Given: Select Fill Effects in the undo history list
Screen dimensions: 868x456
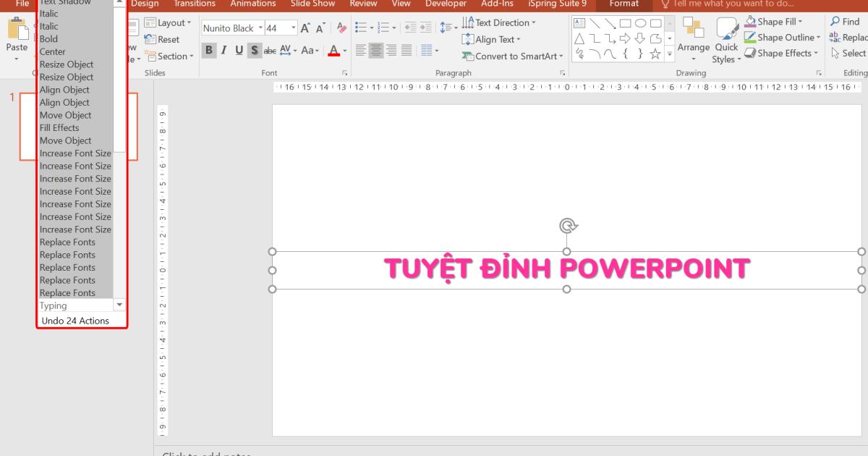Looking at the screenshot, I should click(59, 128).
